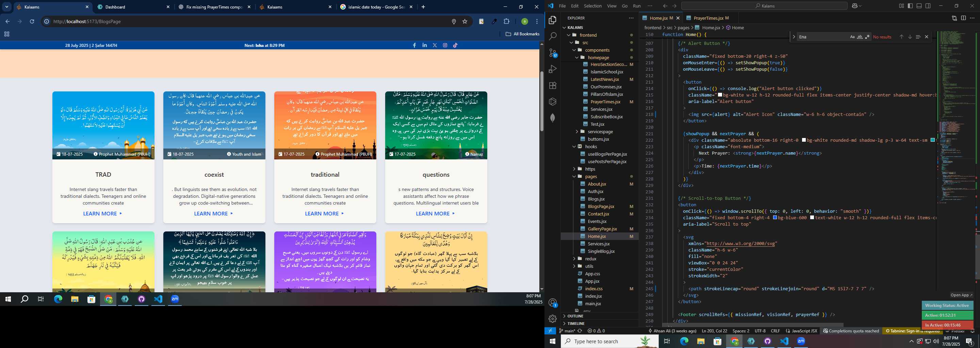Click the Open App button in VS Code

pyautogui.click(x=961, y=295)
